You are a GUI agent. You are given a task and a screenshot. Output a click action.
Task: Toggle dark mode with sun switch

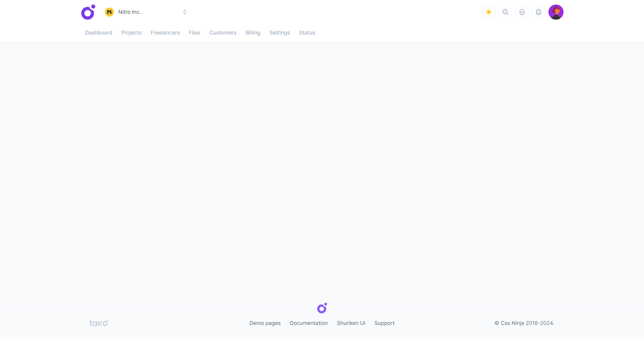pyautogui.click(x=489, y=12)
